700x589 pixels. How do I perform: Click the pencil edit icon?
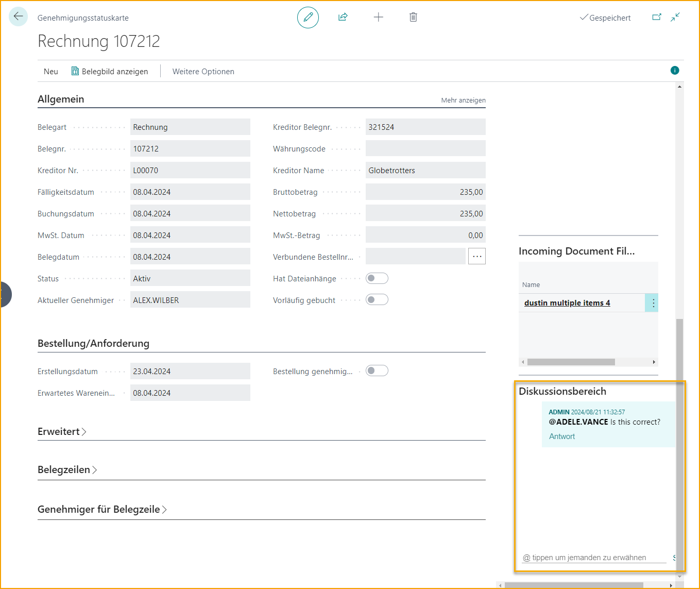pyautogui.click(x=308, y=18)
